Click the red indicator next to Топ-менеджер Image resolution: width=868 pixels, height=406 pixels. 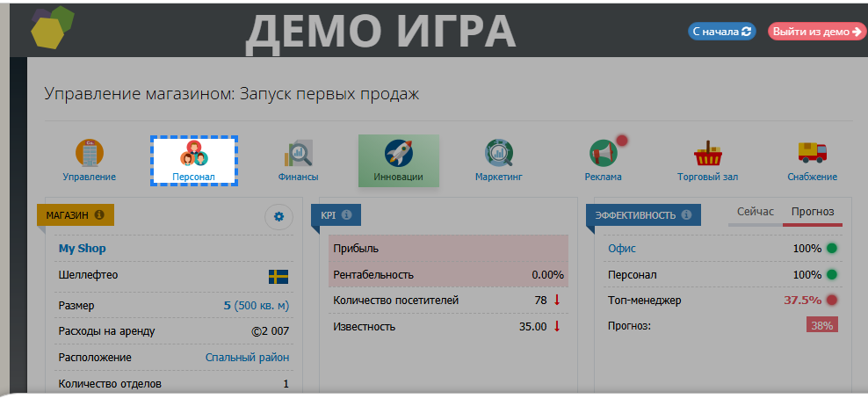pyautogui.click(x=831, y=301)
